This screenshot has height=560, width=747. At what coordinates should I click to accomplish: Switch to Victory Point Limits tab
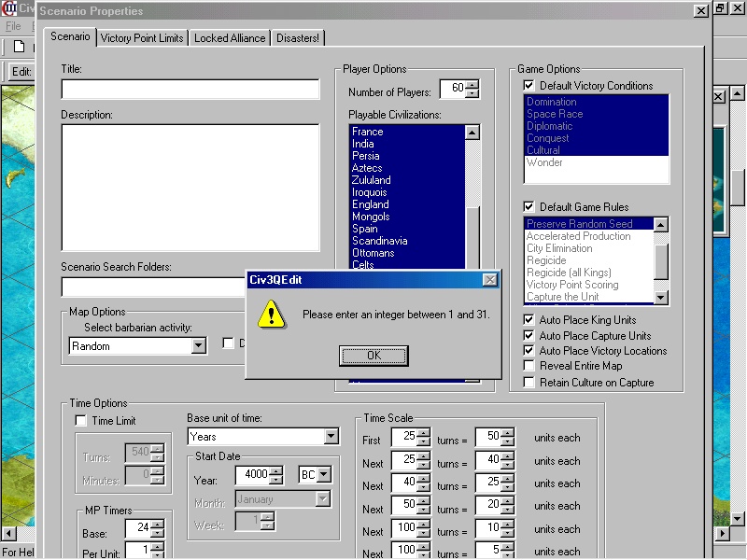click(x=142, y=38)
